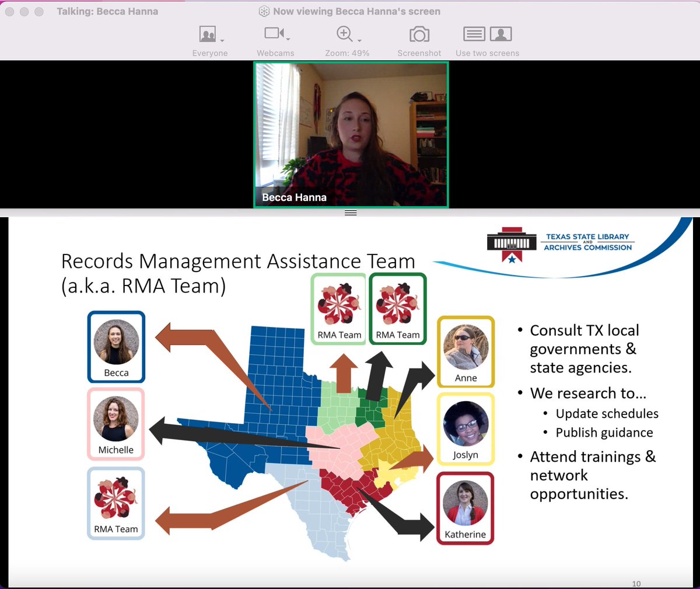
Task: Click the Becca Hanna name label
Action: click(x=294, y=197)
